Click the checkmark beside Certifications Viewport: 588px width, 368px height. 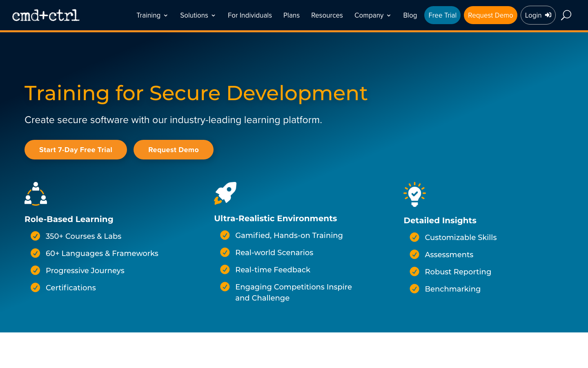tap(35, 287)
